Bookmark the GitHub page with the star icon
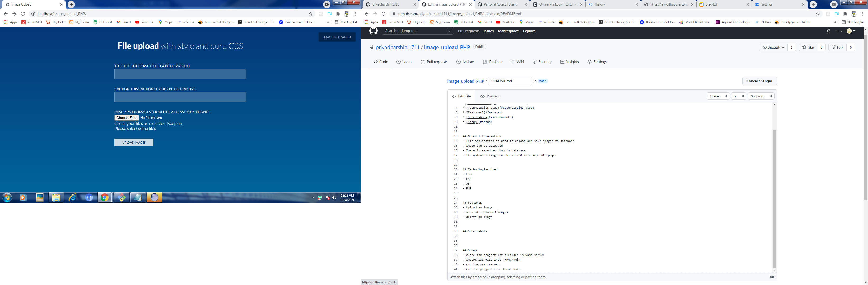868x285 pixels. [x=818, y=14]
